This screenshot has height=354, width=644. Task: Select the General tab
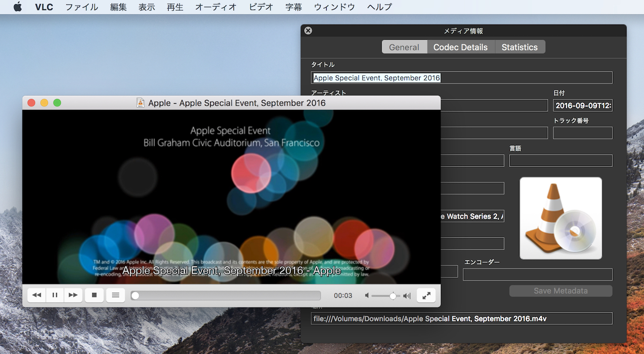(404, 47)
